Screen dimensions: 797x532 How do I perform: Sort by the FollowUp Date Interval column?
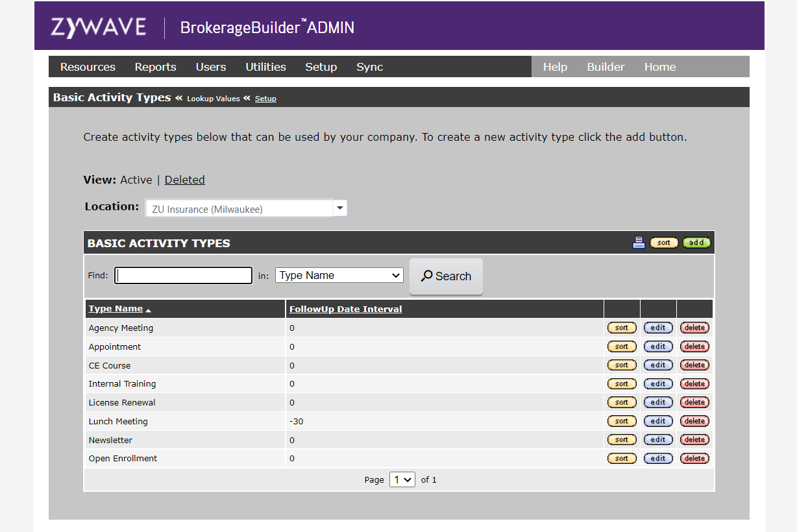tap(345, 308)
